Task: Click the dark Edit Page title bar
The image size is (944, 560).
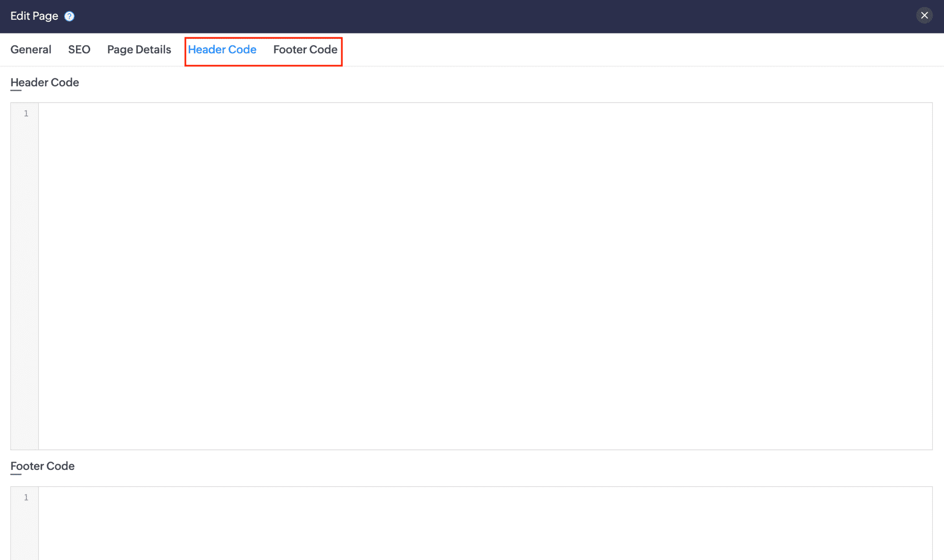Action: pyautogui.click(x=472, y=16)
